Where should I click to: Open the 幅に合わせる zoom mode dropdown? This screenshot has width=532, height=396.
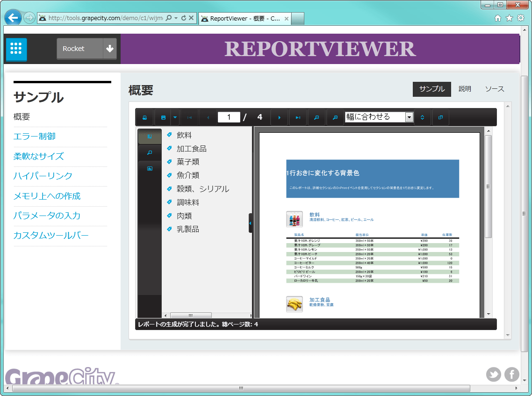click(x=409, y=117)
